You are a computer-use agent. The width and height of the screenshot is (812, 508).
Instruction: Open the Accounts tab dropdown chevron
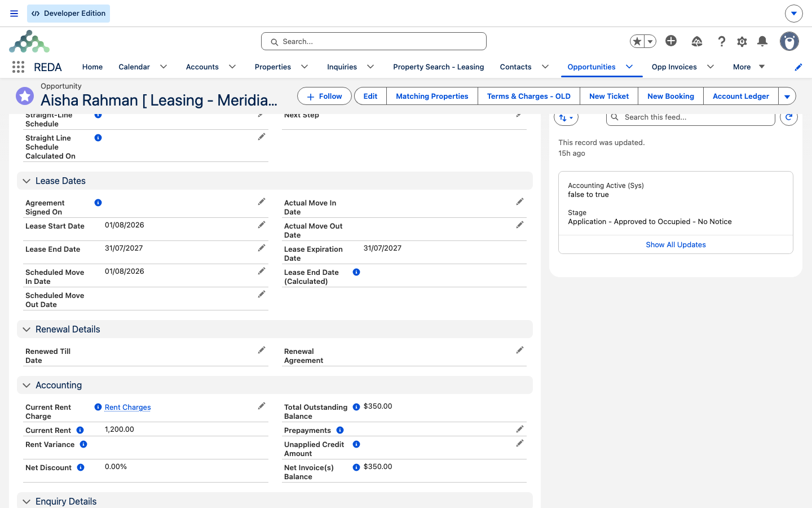(232, 67)
